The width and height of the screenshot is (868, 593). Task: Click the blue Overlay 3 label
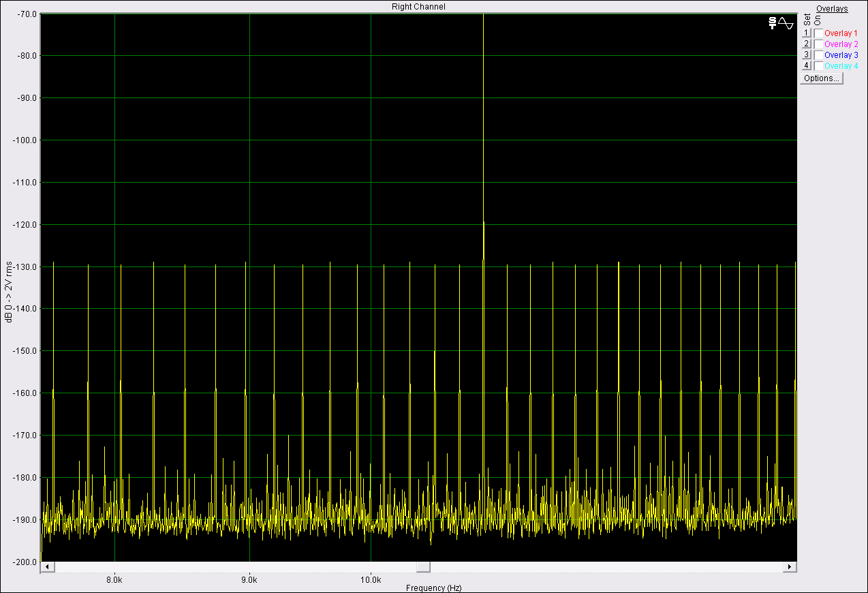841,55
